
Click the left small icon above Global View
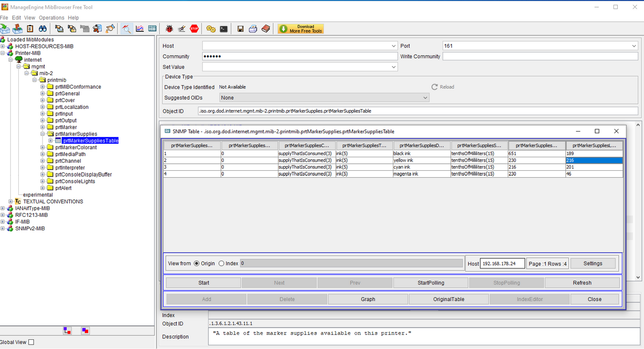click(67, 330)
